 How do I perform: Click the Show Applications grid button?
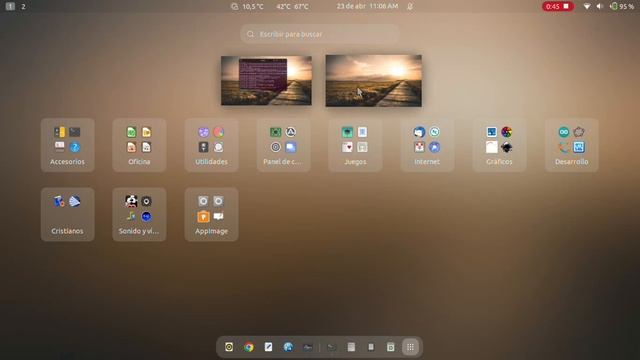point(410,347)
